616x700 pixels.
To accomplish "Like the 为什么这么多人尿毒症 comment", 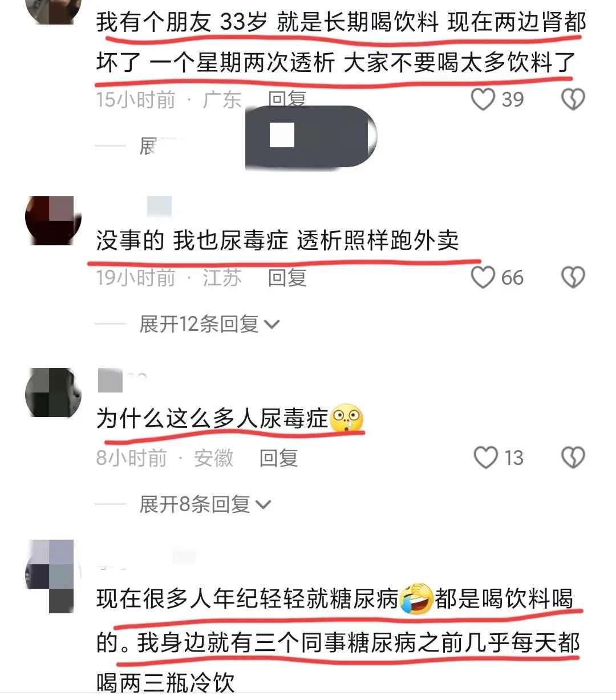I will [x=486, y=458].
